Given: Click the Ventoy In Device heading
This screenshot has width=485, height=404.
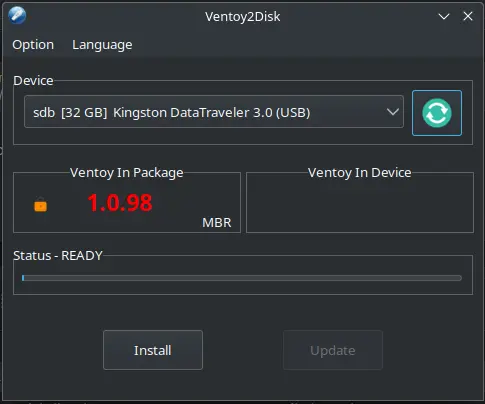Looking at the screenshot, I should click(x=359, y=173).
